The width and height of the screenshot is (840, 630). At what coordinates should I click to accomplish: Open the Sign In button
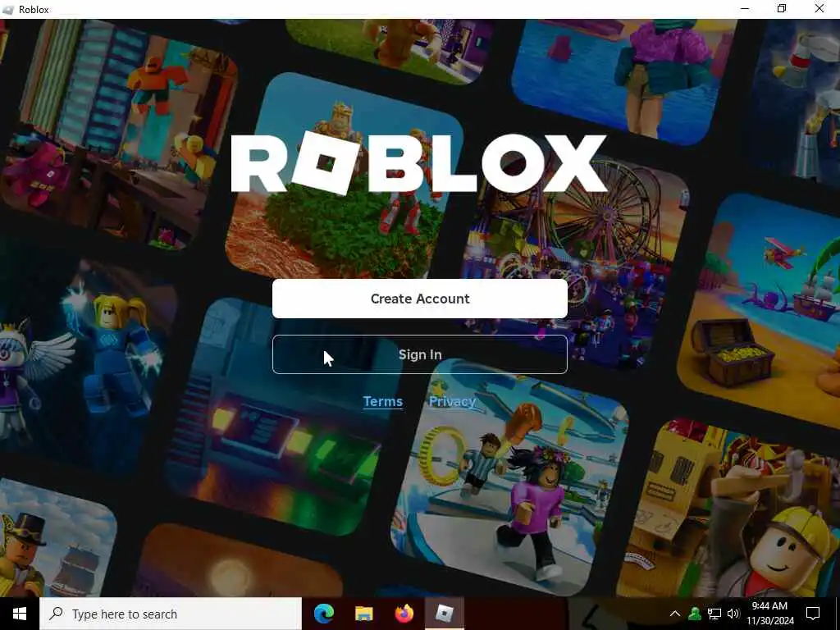(419, 354)
